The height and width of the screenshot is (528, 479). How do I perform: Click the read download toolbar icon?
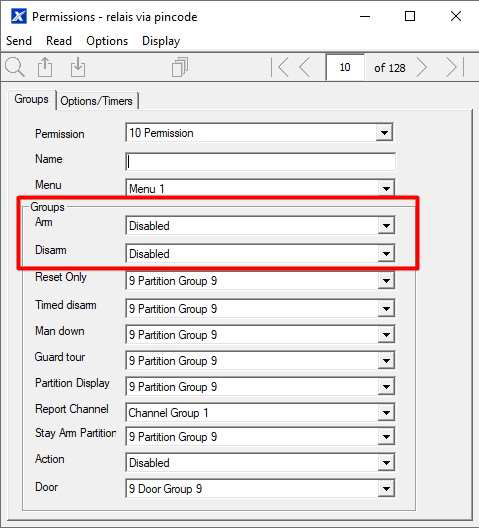click(x=78, y=67)
